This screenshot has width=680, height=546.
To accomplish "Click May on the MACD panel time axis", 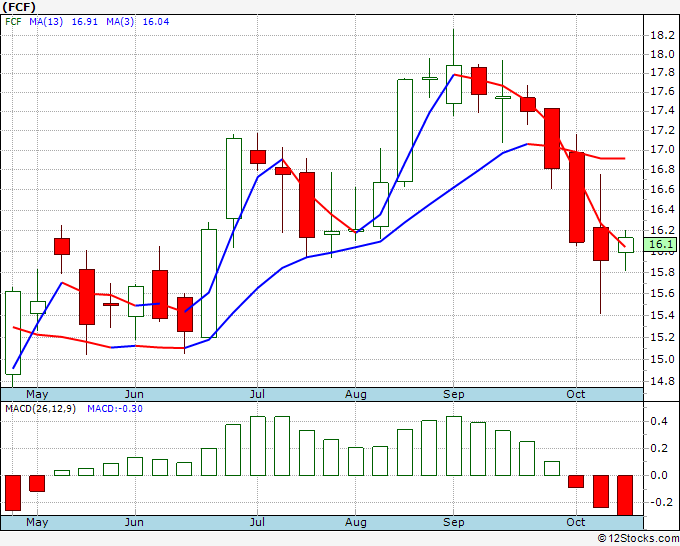I will (37, 522).
